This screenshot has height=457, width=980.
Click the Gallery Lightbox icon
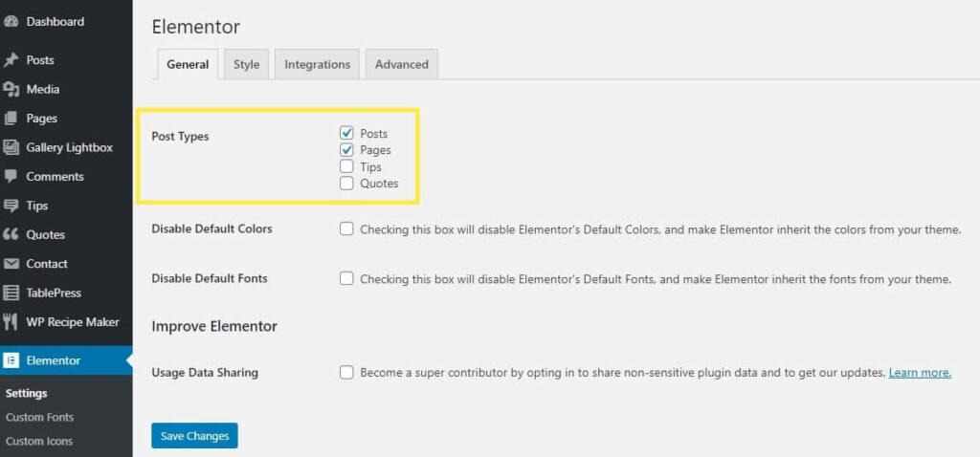11,147
